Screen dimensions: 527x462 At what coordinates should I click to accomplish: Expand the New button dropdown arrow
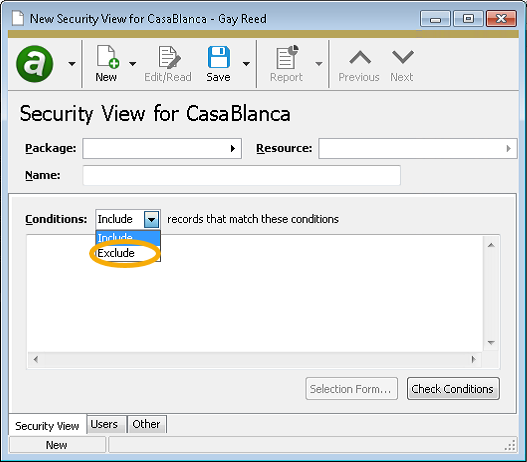point(132,64)
